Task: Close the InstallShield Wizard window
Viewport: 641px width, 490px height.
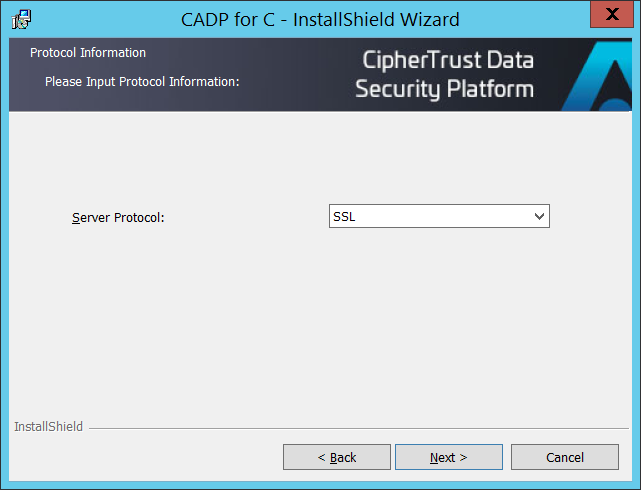Action: pyautogui.click(x=611, y=16)
